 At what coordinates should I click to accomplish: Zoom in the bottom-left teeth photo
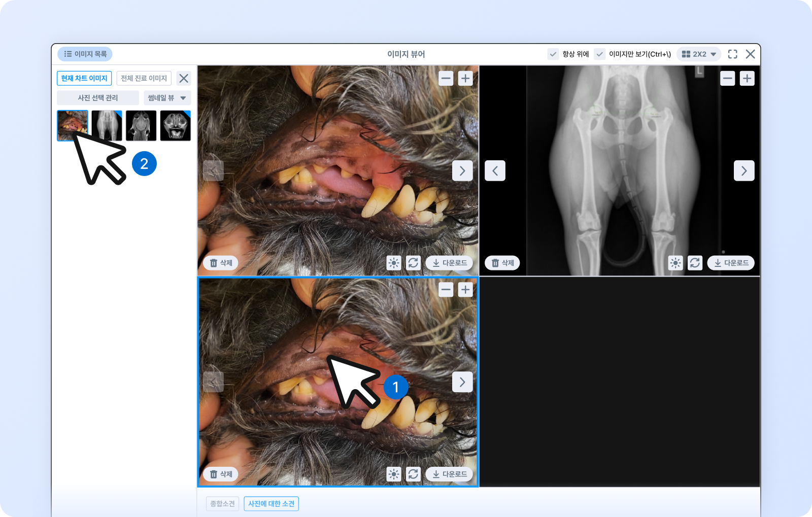[x=465, y=289]
